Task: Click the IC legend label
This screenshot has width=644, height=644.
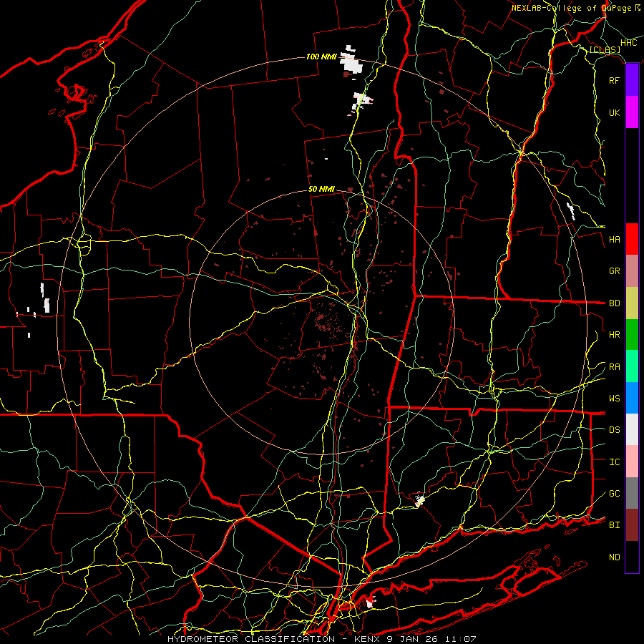Action: tap(614, 462)
